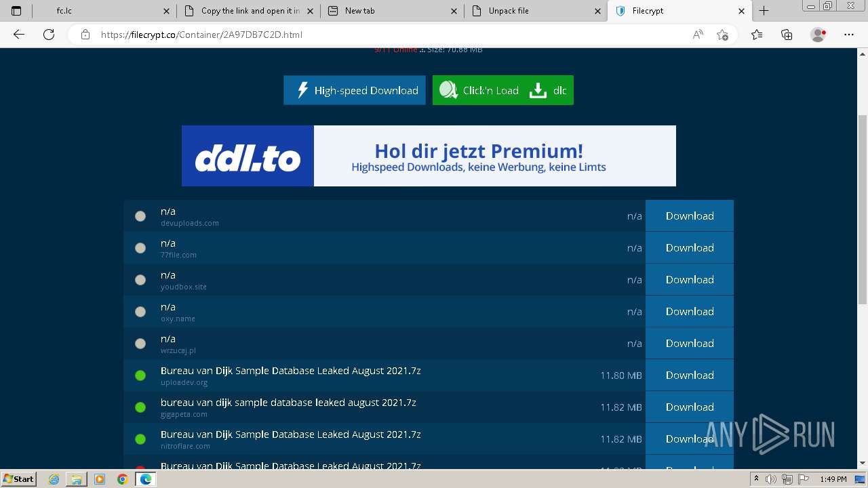Open media player taskbar icon
The height and width of the screenshot is (488, 868).
[100, 479]
